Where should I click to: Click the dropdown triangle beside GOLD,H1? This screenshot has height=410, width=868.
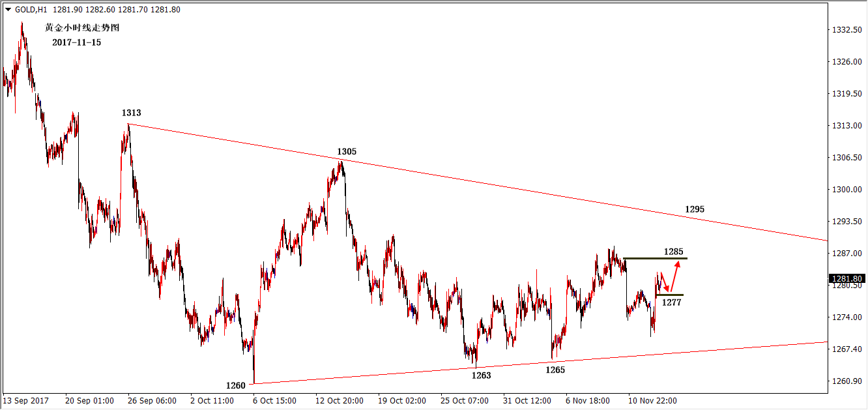coord(8,9)
